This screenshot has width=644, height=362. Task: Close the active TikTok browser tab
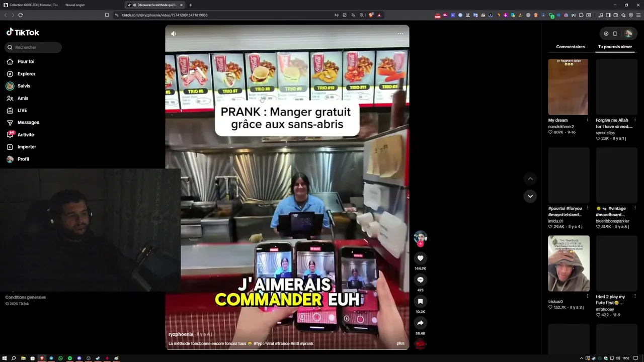(181, 5)
